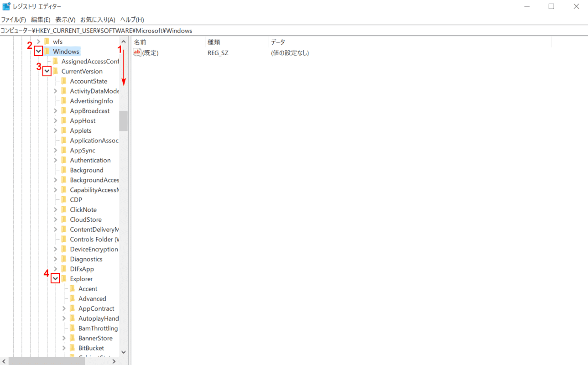Click the Advanced folder icon

click(72, 299)
